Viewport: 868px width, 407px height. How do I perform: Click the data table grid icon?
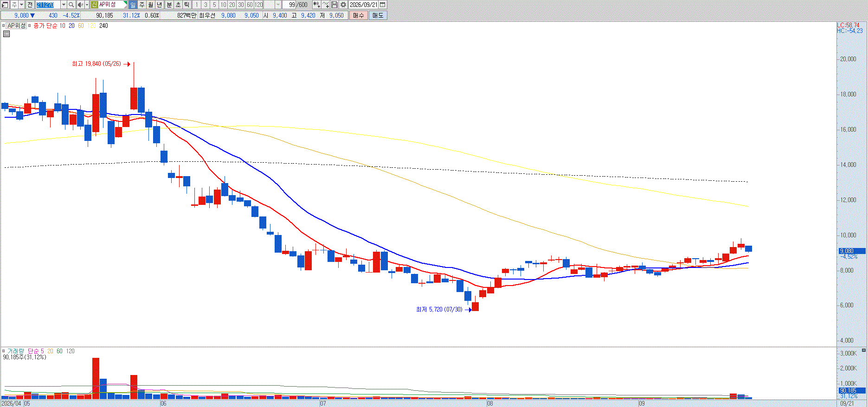pos(6,34)
